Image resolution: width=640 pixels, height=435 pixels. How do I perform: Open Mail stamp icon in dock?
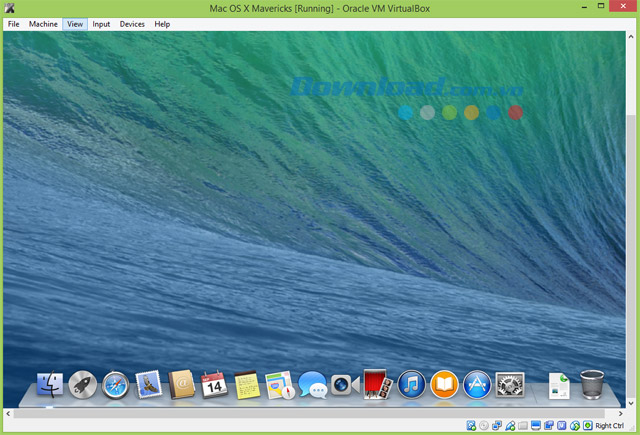click(148, 385)
